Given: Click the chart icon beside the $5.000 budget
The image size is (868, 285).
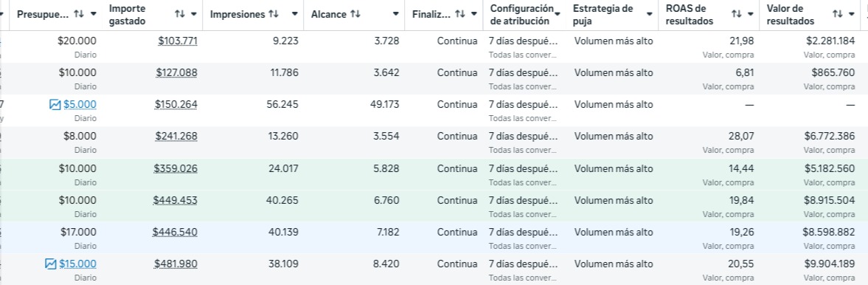Looking at the screenshot, I should click(x=55, y=104).
